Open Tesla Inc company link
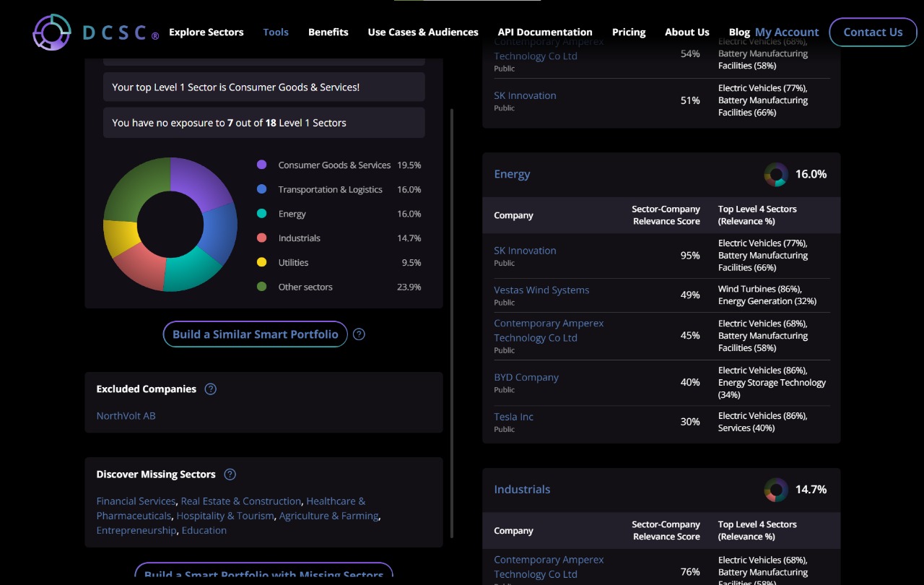 (513, 417)
